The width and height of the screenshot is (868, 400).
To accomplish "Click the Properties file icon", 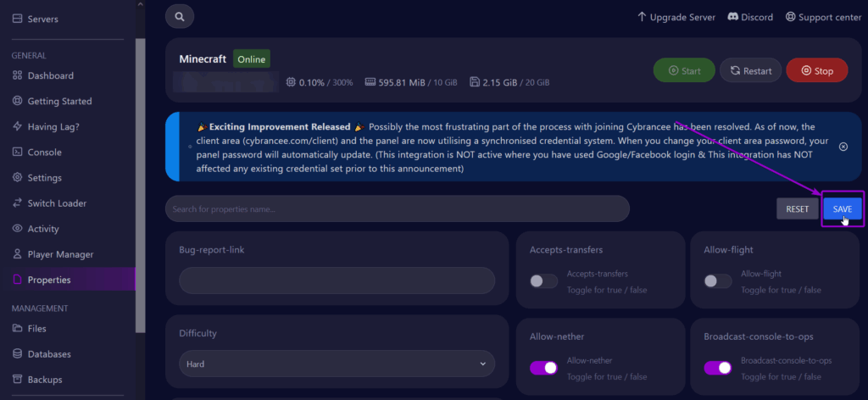I will [17, 280].
